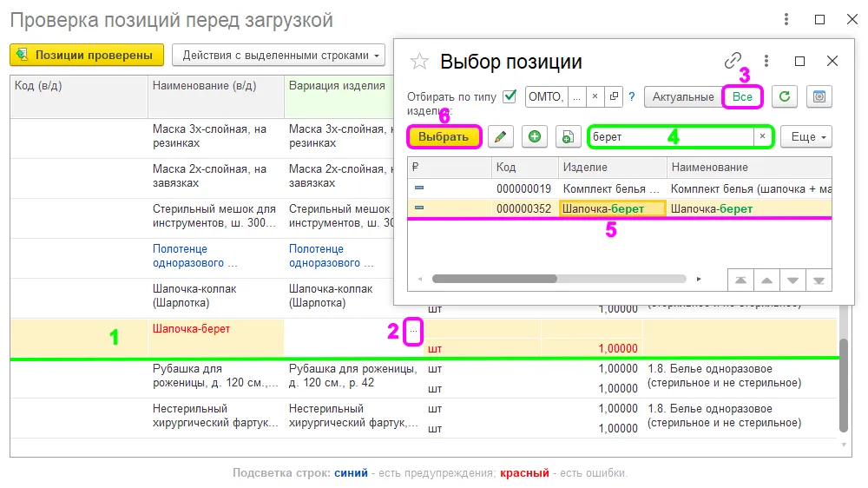Select Комплект белья in Изделие column
Image resolution: width=868 pixels, height=488 pixels.
point(612,189)
